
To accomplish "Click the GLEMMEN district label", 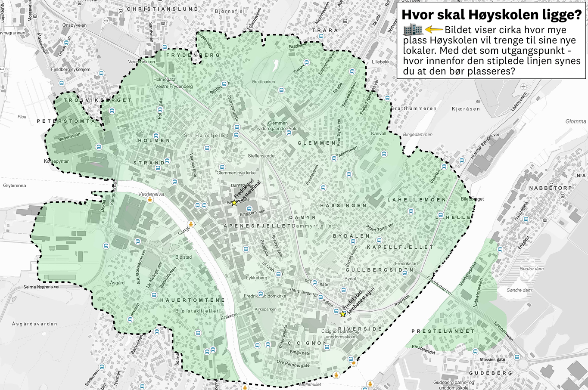I will click(x=317, y=143).
